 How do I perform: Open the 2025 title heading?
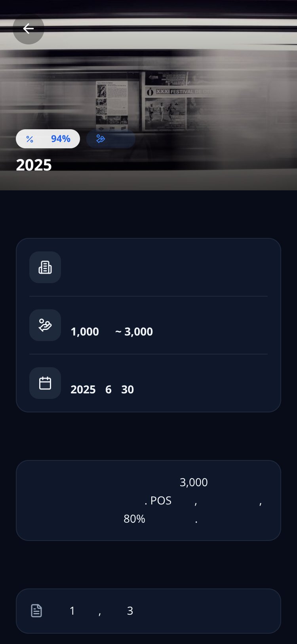34,165
